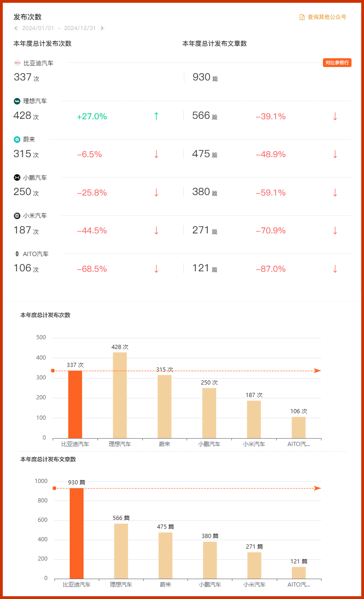Click the 小米汽车 account logo
This screenshot has height=599, width=364.
pyautogui.click(x=17, y=216)
